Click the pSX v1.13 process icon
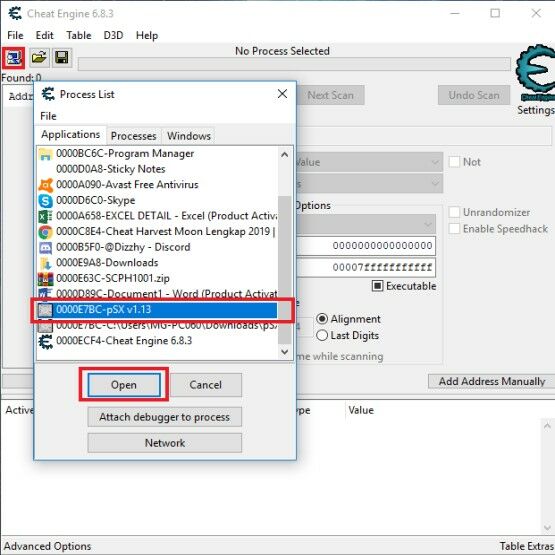555x555 pixels. point(45,310)
